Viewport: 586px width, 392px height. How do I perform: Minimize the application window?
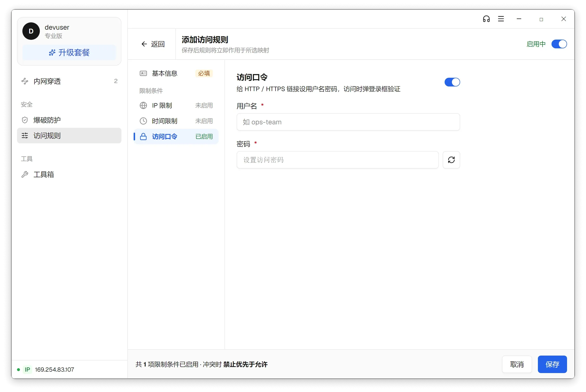click(x=519, y=19)
